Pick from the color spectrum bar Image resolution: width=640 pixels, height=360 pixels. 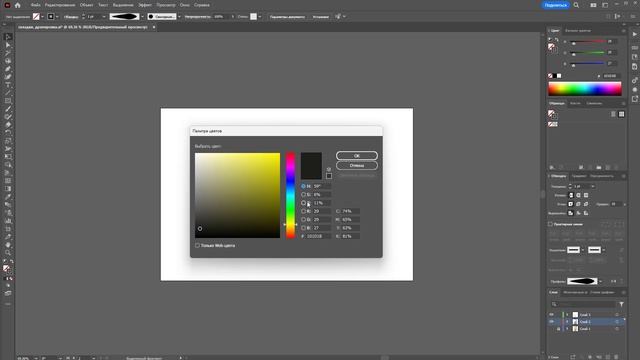584,89
